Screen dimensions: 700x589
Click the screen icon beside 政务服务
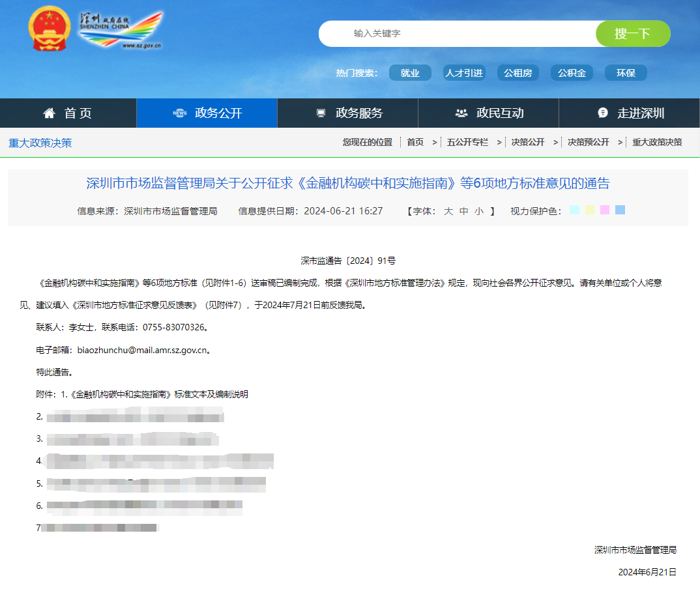coord(321,112)
